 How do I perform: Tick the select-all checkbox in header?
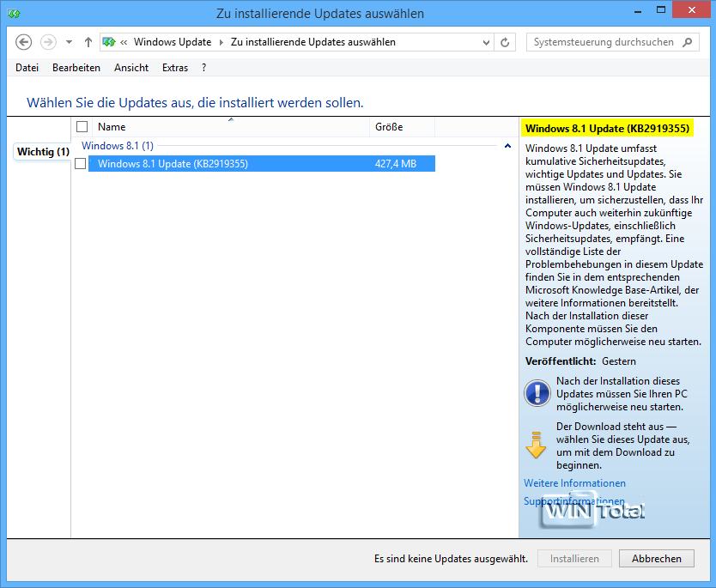82,126
